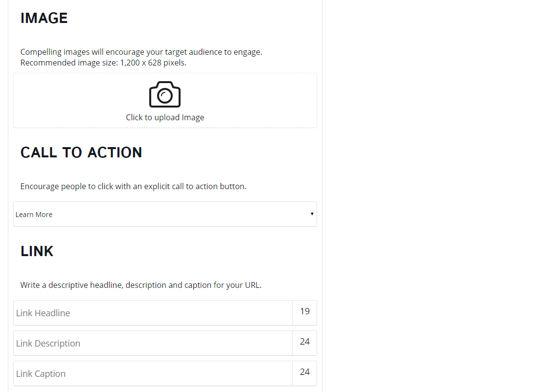Focus the Link Caption input field
The height and width of the screenshot is (392, 549).
pos(153,373)
